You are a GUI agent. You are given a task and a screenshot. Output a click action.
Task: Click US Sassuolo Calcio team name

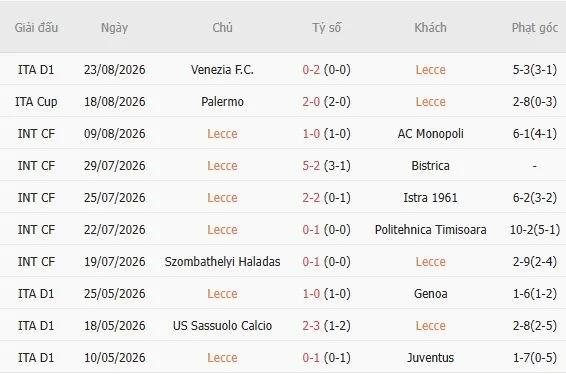coord(222,326)
